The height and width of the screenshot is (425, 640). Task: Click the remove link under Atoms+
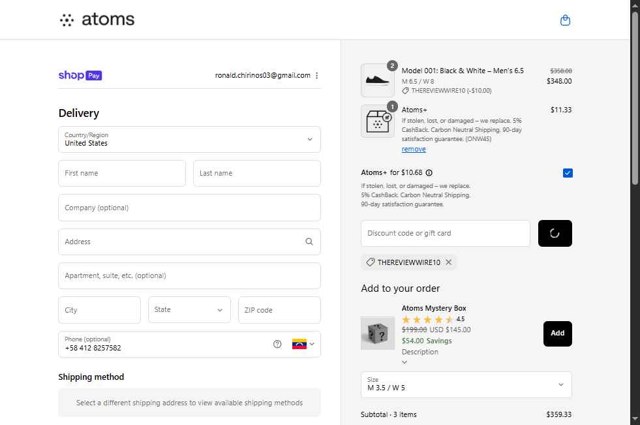point(413,149)
